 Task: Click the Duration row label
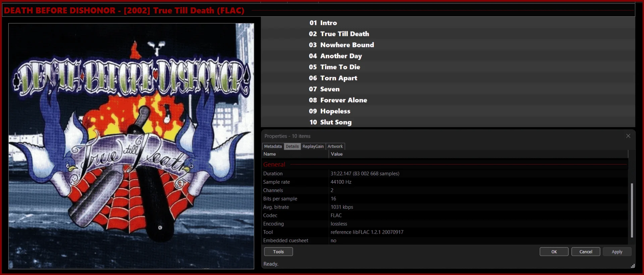click(273, 174)
